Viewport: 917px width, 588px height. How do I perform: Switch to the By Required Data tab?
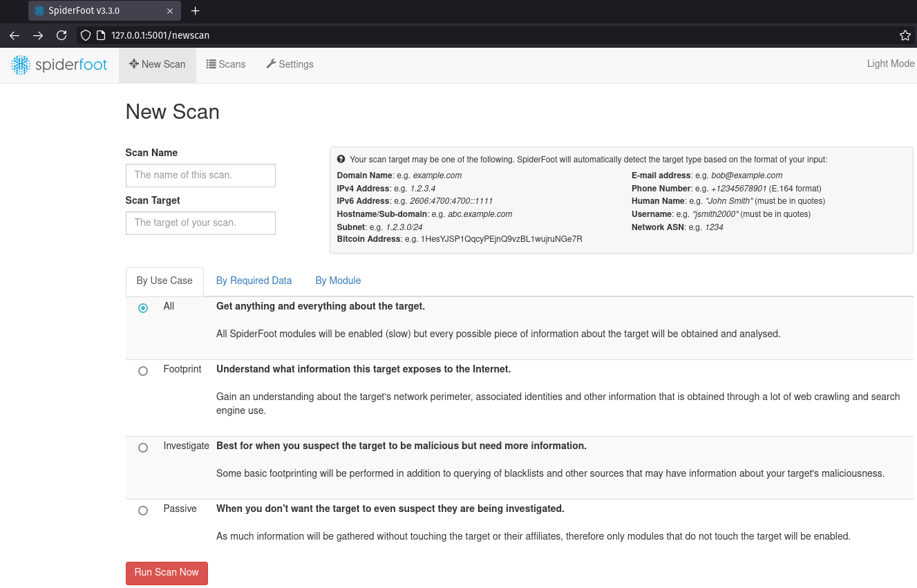pos(254,281)
